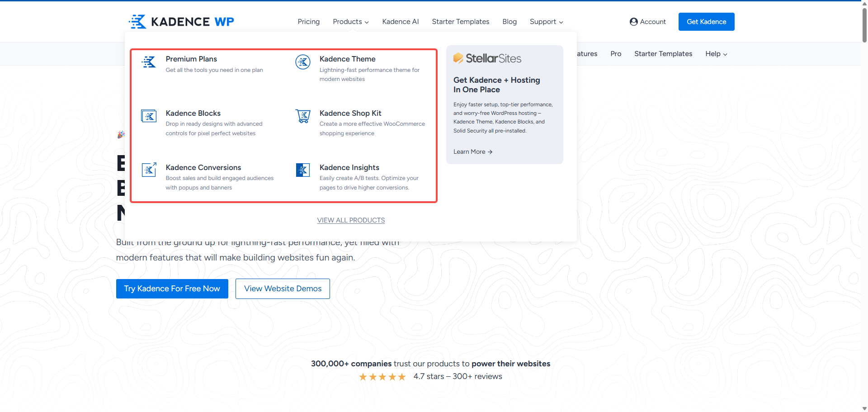Go to Kadence AI in navigation
The image size is (868, 412).
pyautogui.click(x=400, y=22)
